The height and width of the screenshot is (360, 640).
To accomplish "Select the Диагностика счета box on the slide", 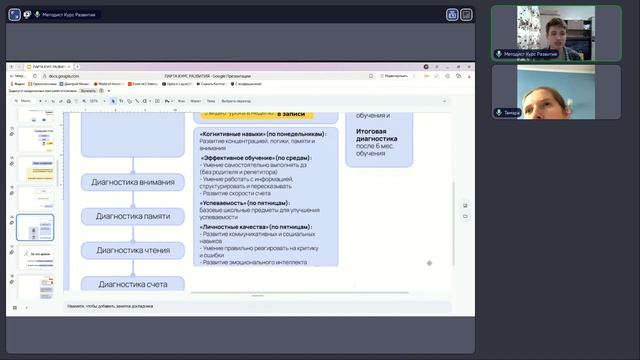I will point(133,284).
